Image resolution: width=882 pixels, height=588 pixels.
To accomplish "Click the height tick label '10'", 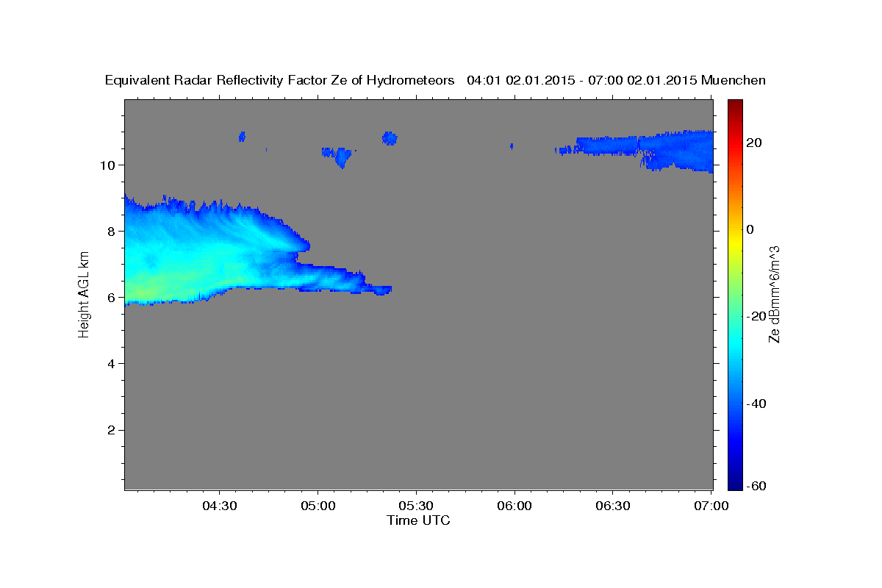I will 107,165.
